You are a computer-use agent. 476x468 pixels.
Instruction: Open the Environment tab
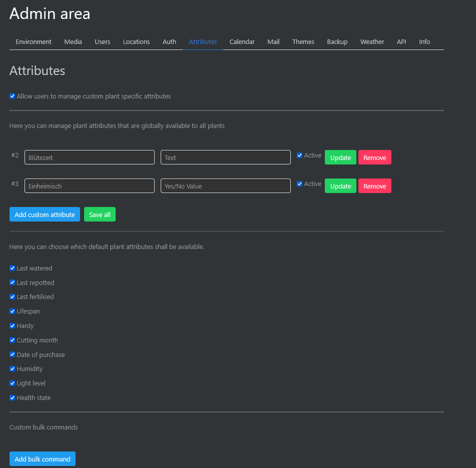click(x=34, y=42)
